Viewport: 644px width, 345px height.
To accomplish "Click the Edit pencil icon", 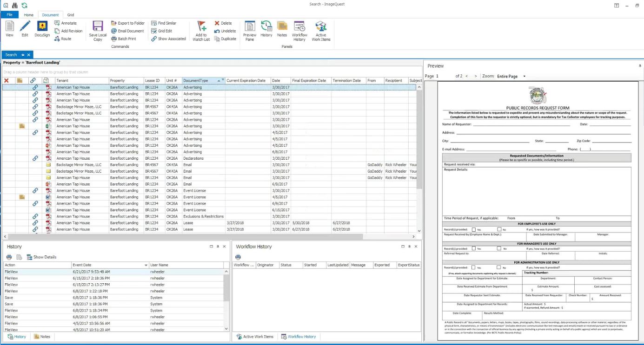I will (25, 26).
